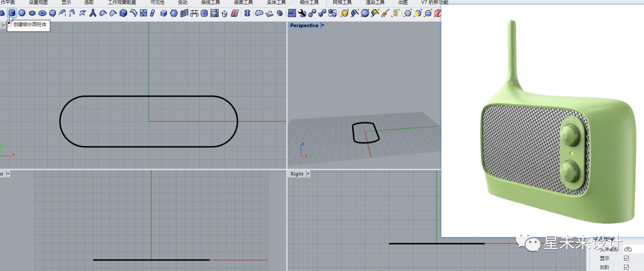This screenshot has height=271, width=644.
Task: Click the paintbrush icon in the toolbar
Action: point(385,13)
